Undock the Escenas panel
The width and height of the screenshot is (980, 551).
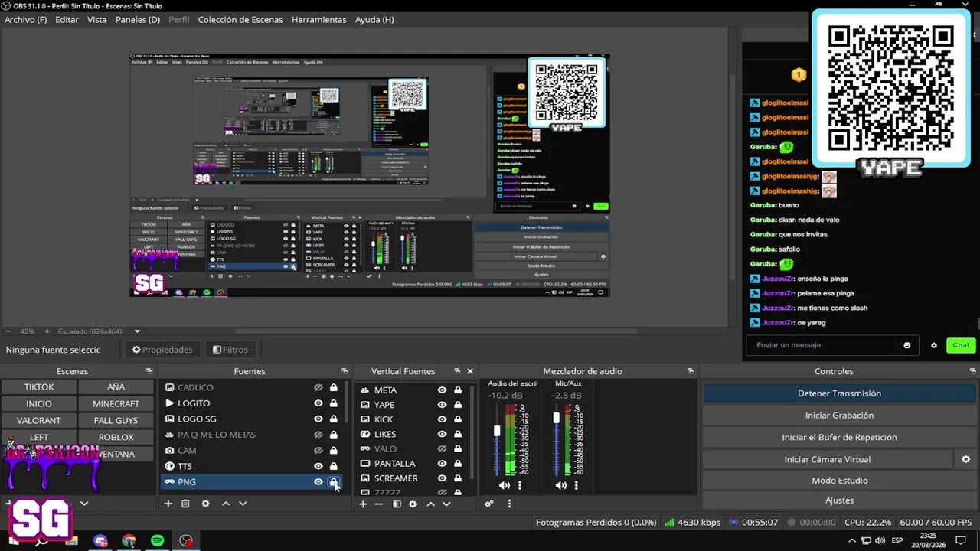[149, 371]
